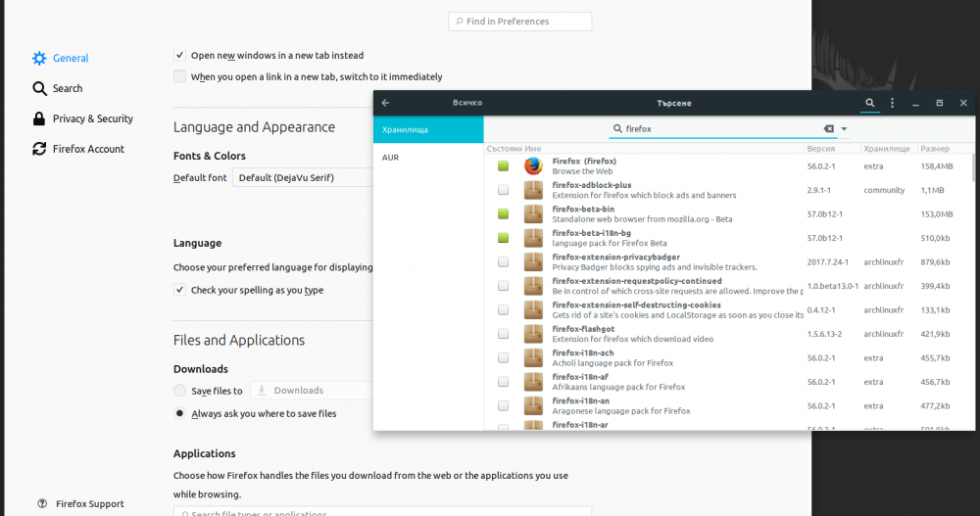This screenshot has height=516, width=980.
Task: Click the Всичко header label
Action: point(467,103)
